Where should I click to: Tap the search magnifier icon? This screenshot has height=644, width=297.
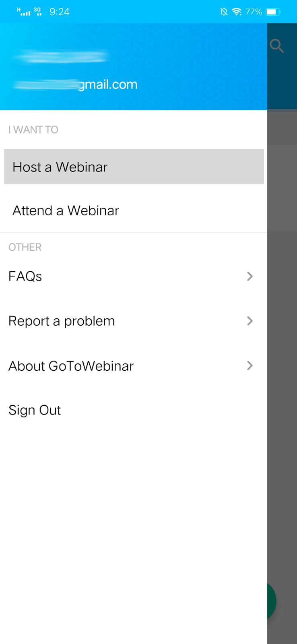277,46
